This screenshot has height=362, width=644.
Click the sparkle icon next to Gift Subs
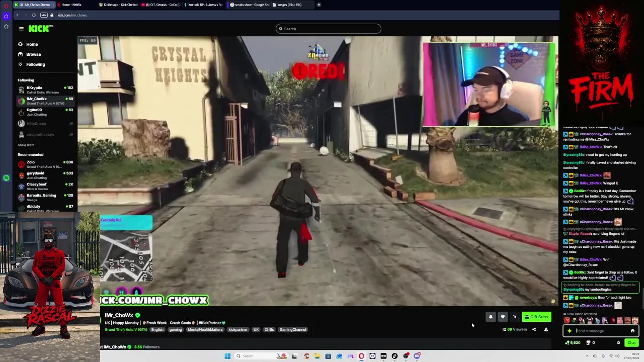pyautogui.click(x=515, y=317)
